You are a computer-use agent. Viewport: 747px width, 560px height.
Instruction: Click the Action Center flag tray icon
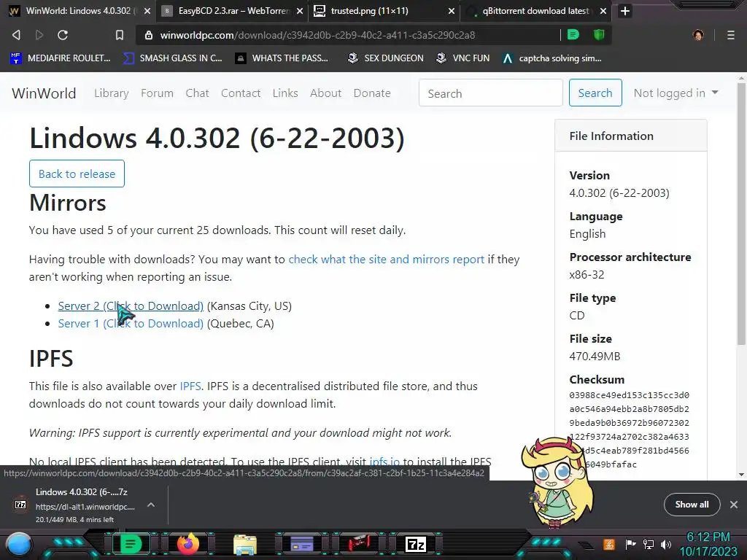pos(631,544)
